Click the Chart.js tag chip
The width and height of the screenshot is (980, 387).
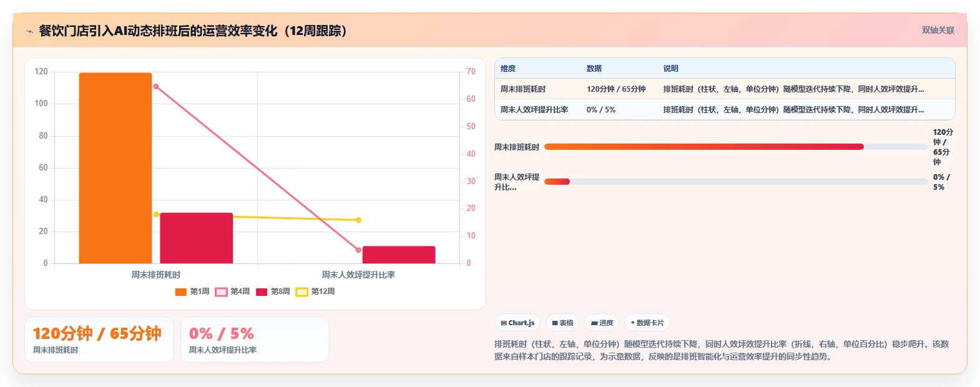coord(517,323)
